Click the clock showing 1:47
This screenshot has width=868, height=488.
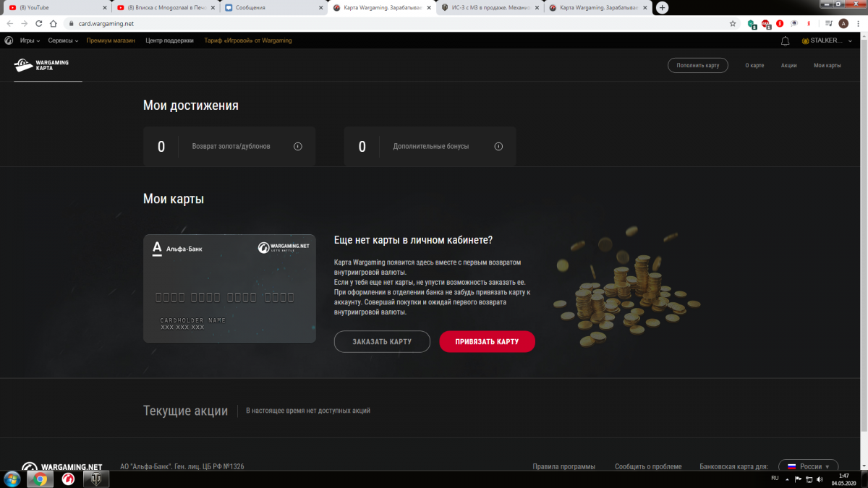click(843, 479)
